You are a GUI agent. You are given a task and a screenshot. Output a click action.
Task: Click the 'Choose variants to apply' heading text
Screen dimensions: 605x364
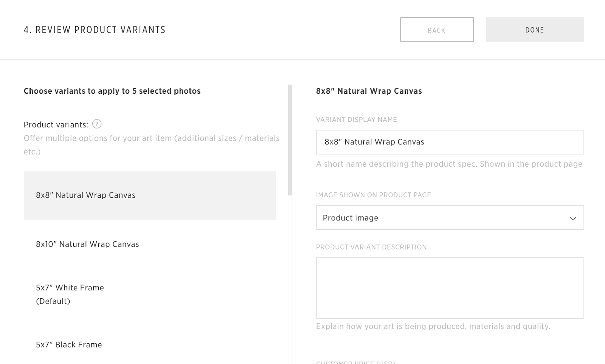click(112, 91)
